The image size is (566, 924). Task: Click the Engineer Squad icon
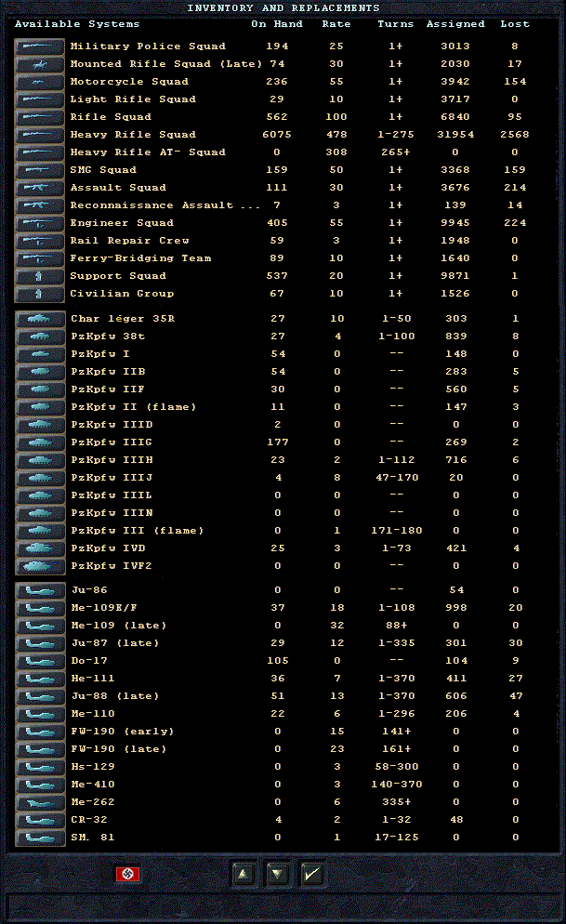39,223
